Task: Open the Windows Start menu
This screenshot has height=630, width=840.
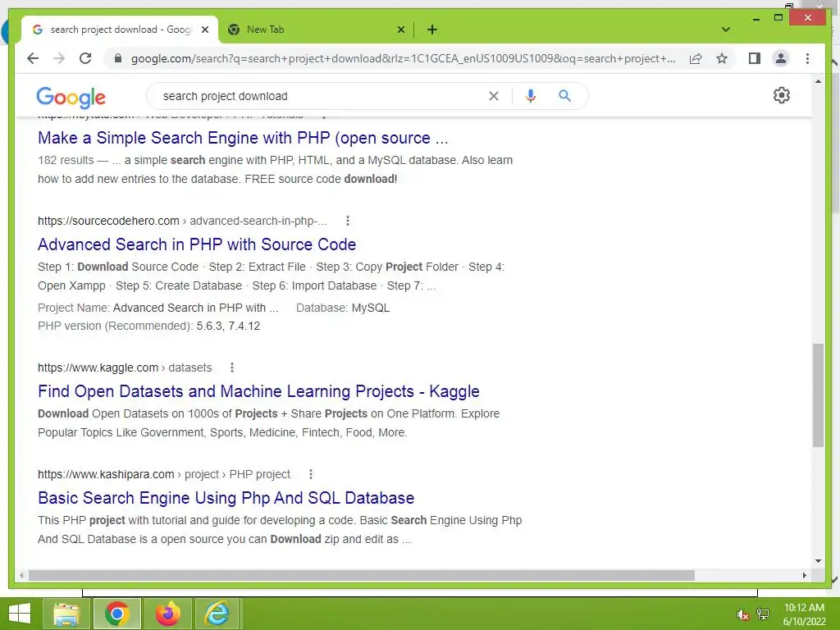Action: tap(20, 614)
